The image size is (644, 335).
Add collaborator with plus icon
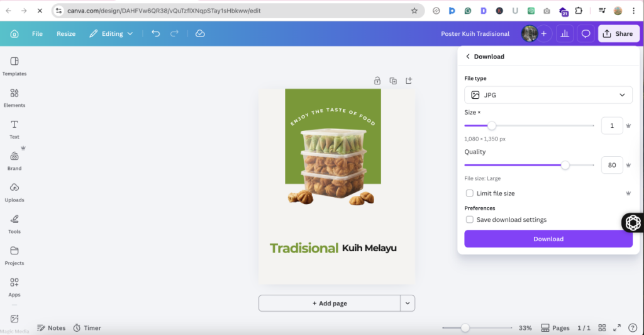click(x=544, y=34)
